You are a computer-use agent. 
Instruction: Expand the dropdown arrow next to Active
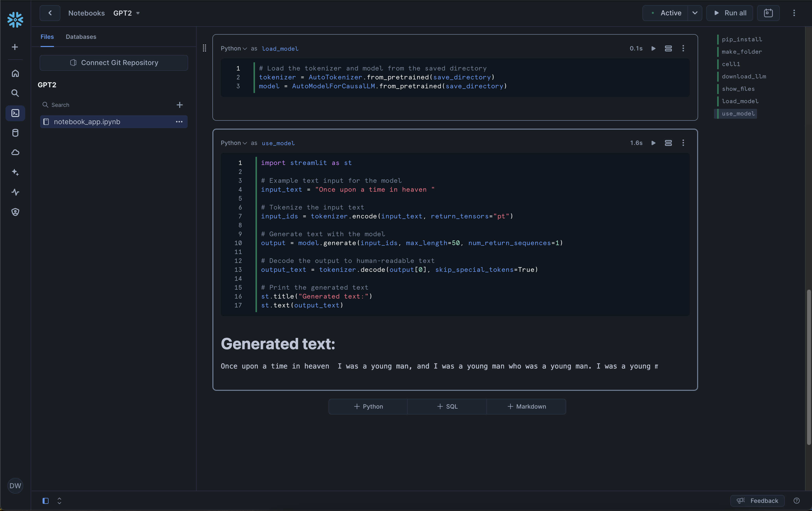point(695,13)
